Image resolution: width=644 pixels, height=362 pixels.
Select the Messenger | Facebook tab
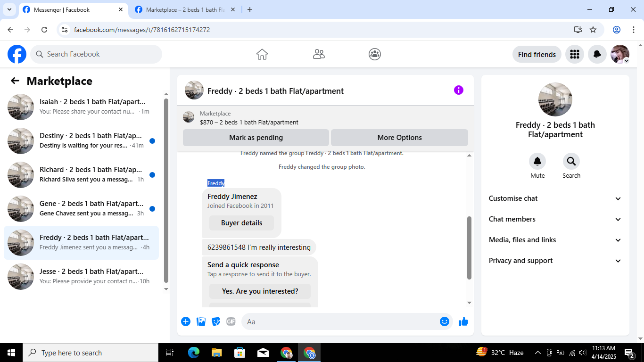coord(74,9)
